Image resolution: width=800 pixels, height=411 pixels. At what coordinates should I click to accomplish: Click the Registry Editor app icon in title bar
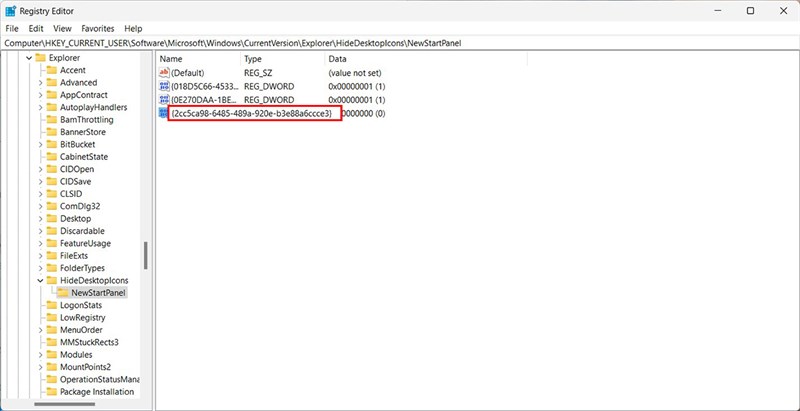(12, 10)
